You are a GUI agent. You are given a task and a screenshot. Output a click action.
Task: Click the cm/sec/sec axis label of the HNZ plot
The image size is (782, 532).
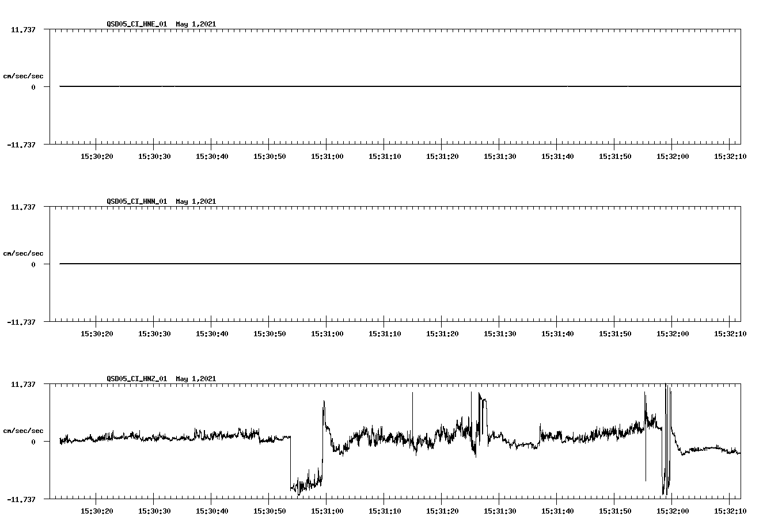click(24, 430)
